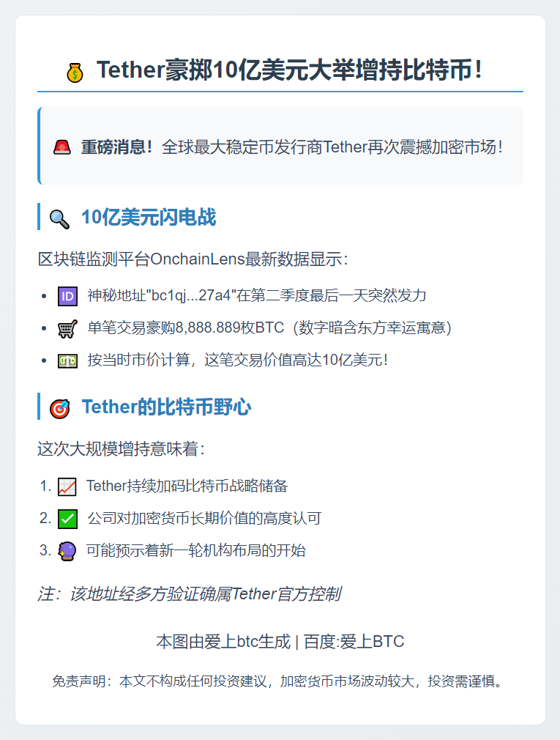
Task: Click the green banknote icon
Action: coord(67,360)
